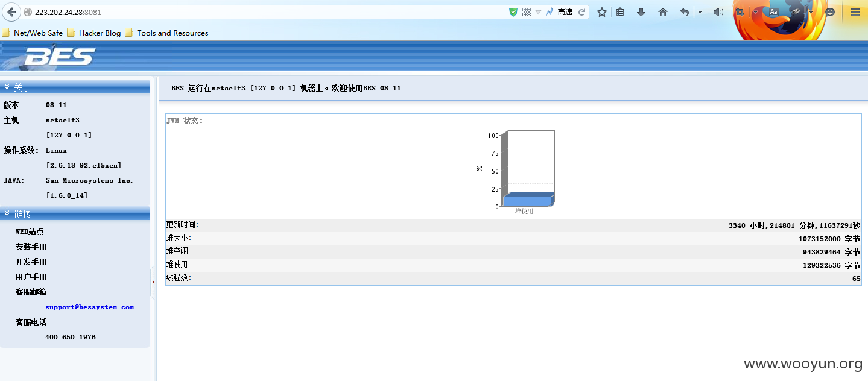Open Net/Web Safe bookmark folder

tap(33, 33)
